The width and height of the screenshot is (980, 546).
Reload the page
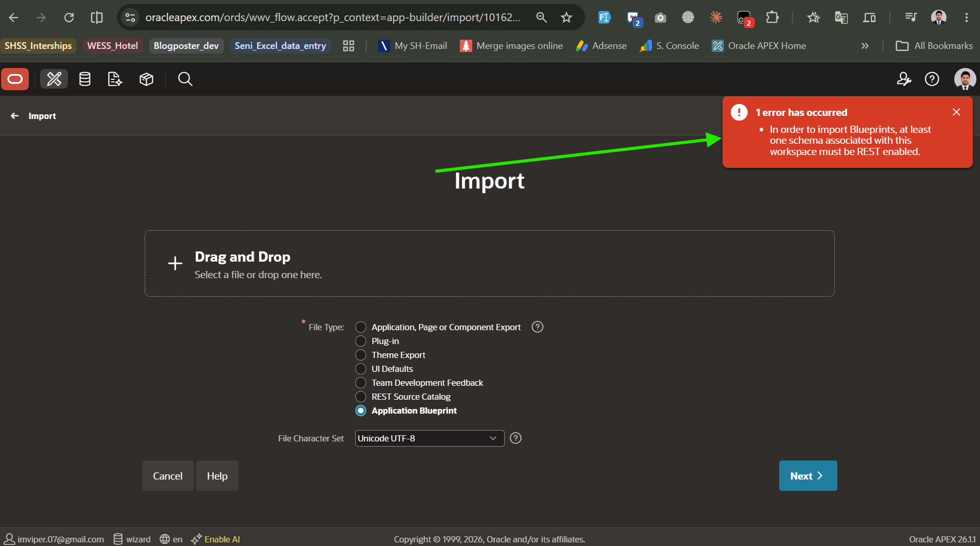pos(68,18)
